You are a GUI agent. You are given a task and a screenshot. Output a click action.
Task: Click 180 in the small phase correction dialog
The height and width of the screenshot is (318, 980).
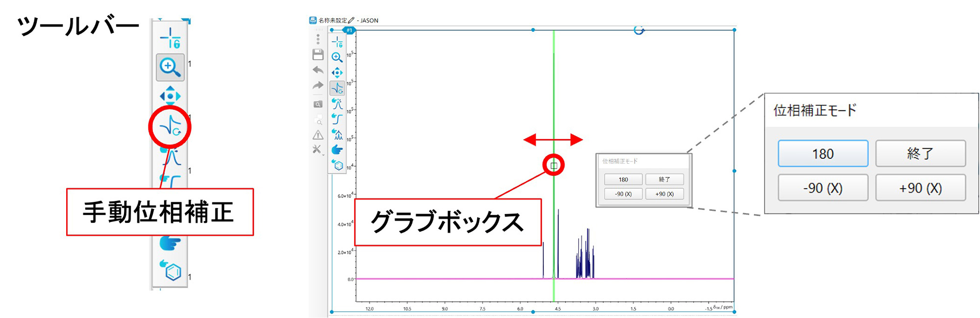pyautogui.click(x=623, y=179)
